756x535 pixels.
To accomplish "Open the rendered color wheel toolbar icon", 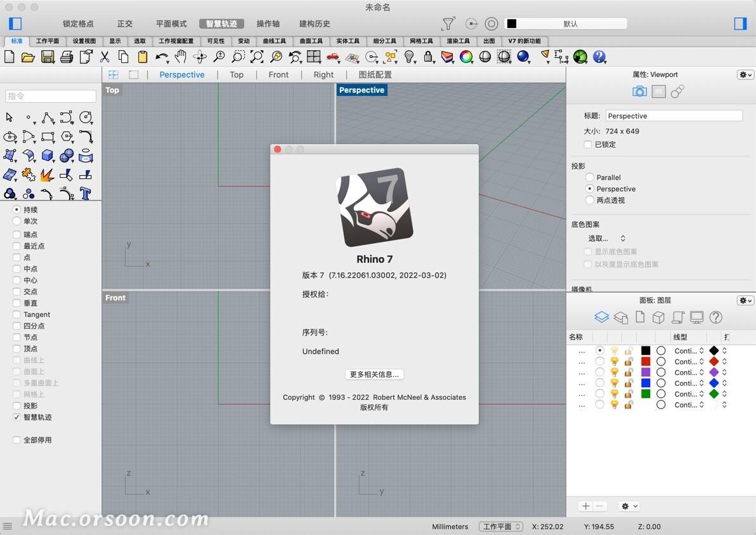I will click(x=466, y=57).
